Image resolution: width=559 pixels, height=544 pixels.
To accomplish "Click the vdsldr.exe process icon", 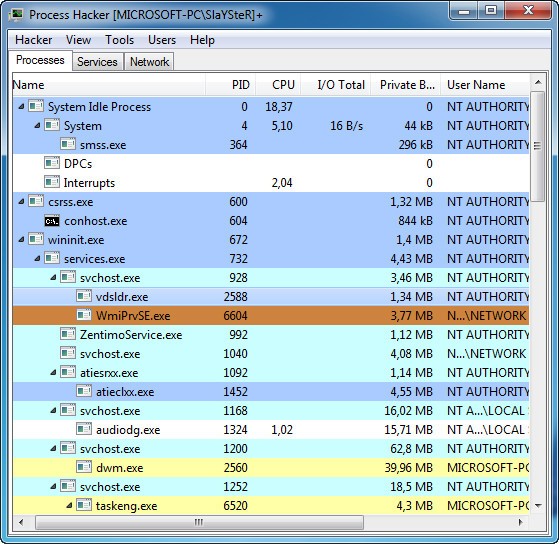I will [84, 296].
